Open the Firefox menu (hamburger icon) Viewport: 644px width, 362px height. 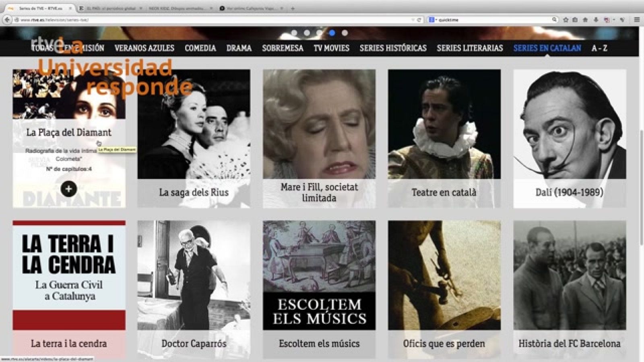pyautogui.click(x=636, y=18)
